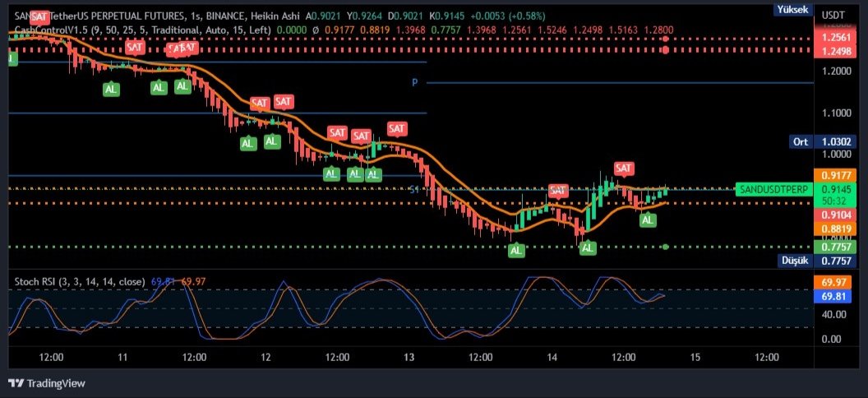Click the 1.5163 value in CashControl legend
The image size is (868, 398).
coord(625,30)
